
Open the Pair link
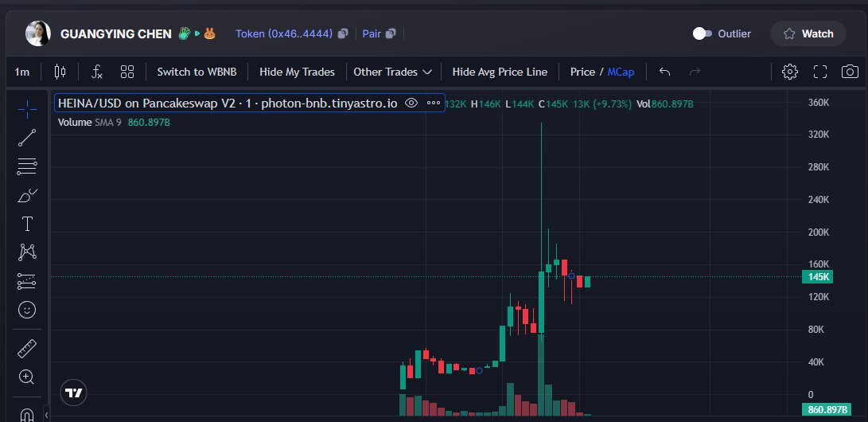[372, 33]
